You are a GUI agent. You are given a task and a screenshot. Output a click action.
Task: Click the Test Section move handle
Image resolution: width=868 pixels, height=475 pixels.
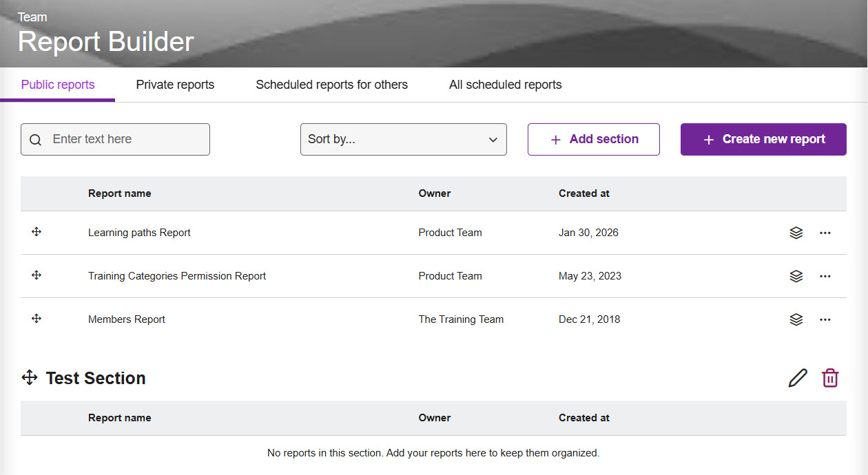click(x=29, y=378)
